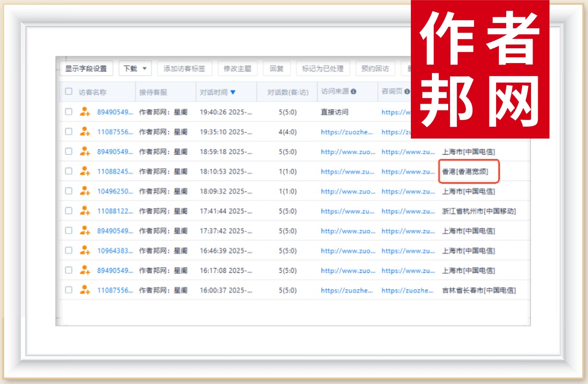Click the 标记为已处理 button
Screen dimensions: 588x384
click(323, 68)
